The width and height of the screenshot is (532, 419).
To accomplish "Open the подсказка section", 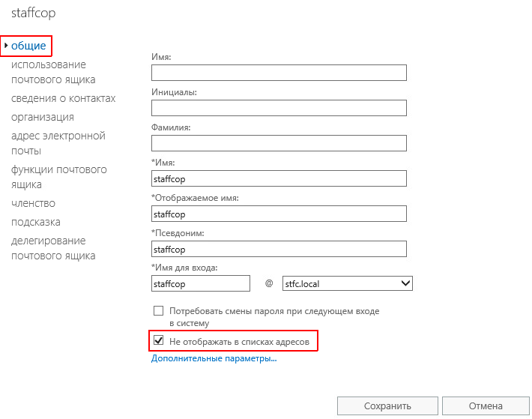I will click(36, 222).
